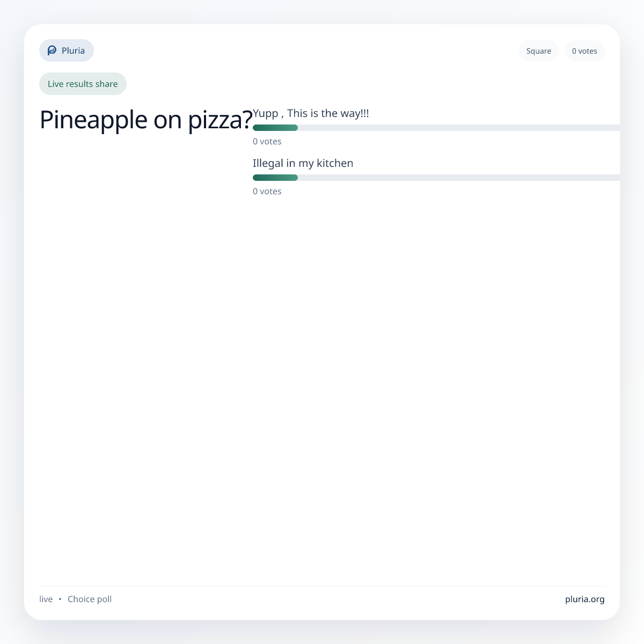The image size is (644, 644).
Task: Click vote count under Illegal in my kitchen
Action: pos(267,192)
